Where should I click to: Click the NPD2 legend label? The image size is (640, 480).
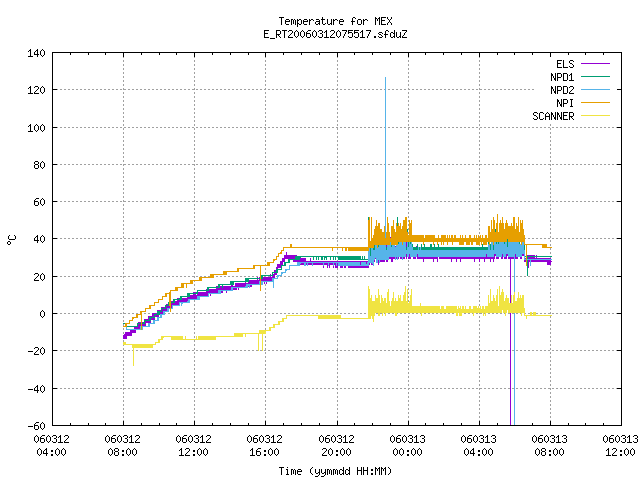point(562,90)
